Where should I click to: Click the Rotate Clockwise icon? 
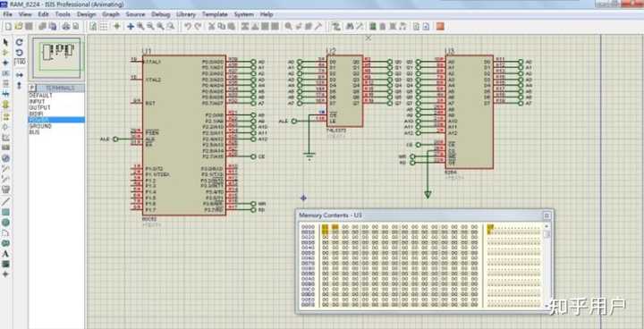[20, 42]
